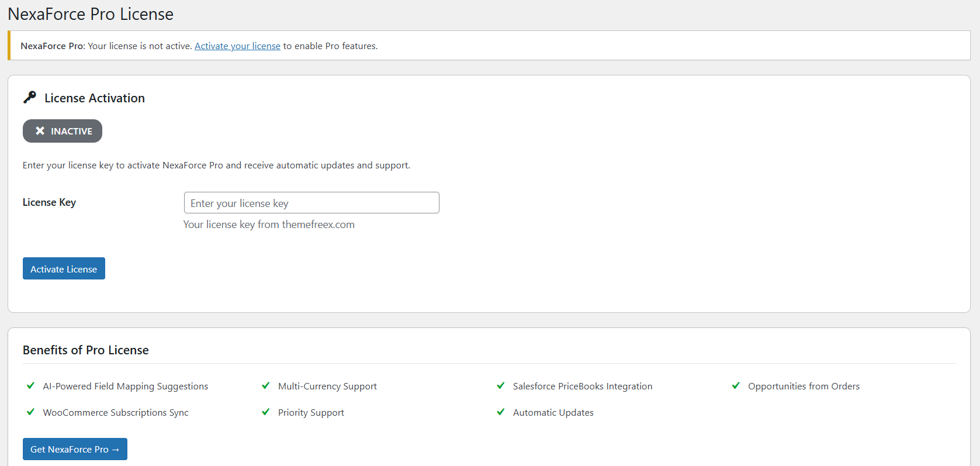Click the X icon in the INACTIVE badge

[x=40, y=131]
